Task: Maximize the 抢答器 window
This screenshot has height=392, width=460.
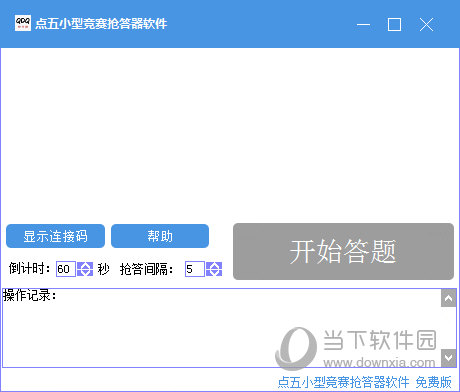Action: [x=394, y=24]
